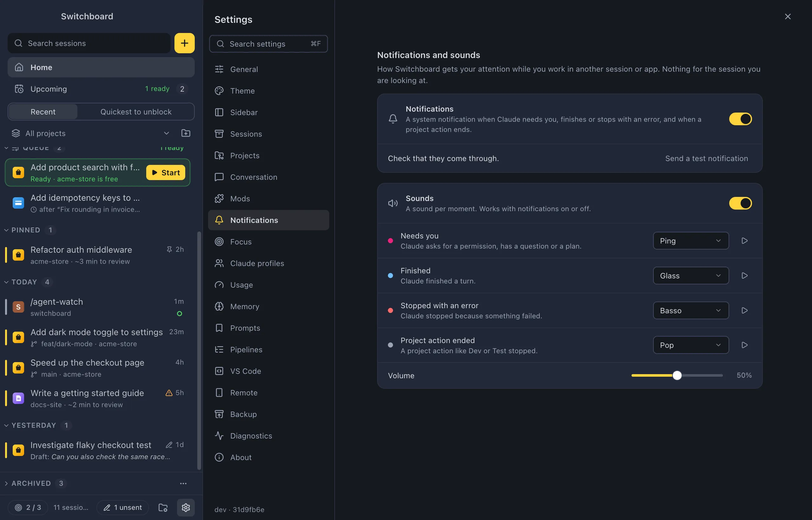The height and width of the screenshot is (520, 812).
Task: Click the focus target 2 / 3 indicator
Action: click(28, 507)
